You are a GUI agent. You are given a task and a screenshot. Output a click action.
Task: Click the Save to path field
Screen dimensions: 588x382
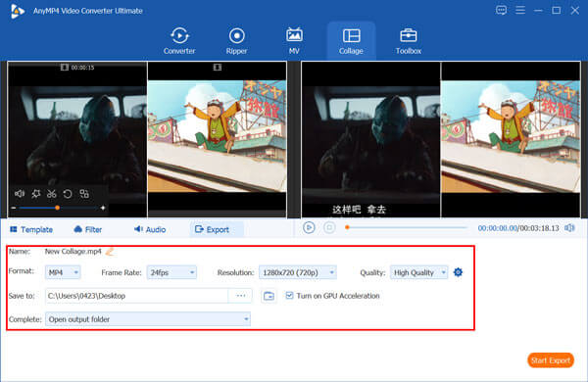click(x=136, y=296)
